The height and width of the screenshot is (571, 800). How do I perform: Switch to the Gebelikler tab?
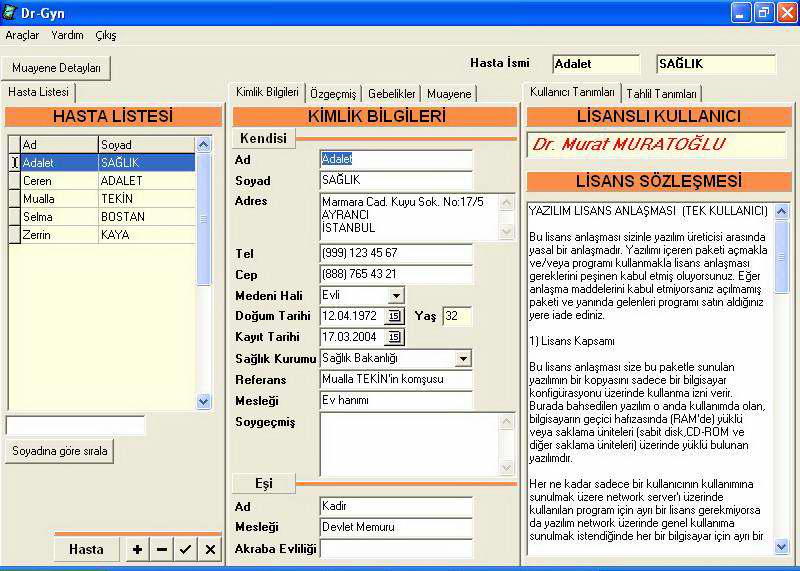pyautogui.click(x=392, y=93)
